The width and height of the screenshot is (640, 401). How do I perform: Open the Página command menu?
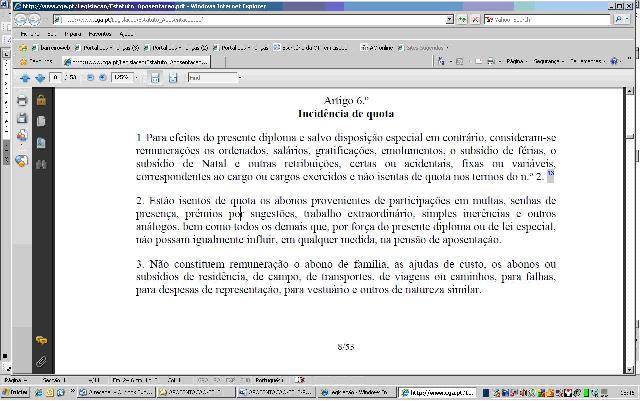point(517,61)
